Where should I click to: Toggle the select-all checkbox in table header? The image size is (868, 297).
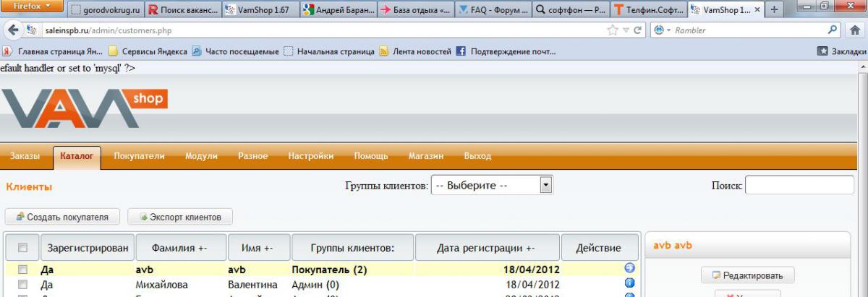click(22, 248)
